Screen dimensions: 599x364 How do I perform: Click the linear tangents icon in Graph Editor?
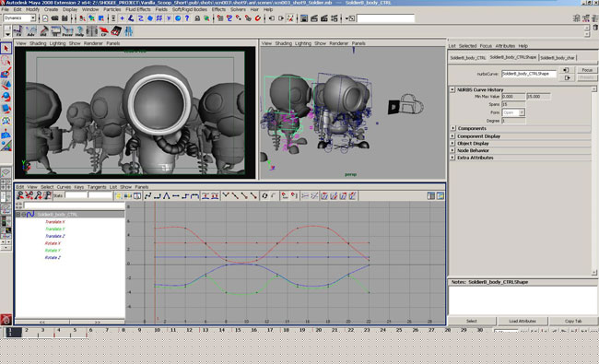(x=167, y=196)
